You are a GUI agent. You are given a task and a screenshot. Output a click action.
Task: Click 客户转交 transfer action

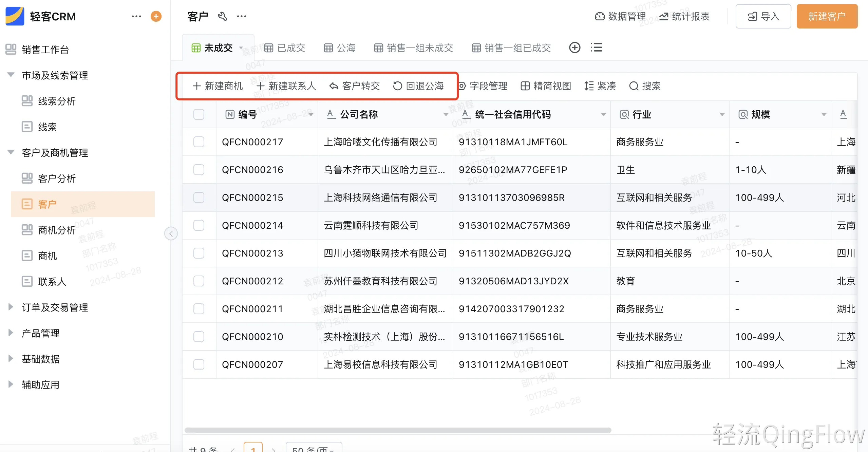coord(355,86)
